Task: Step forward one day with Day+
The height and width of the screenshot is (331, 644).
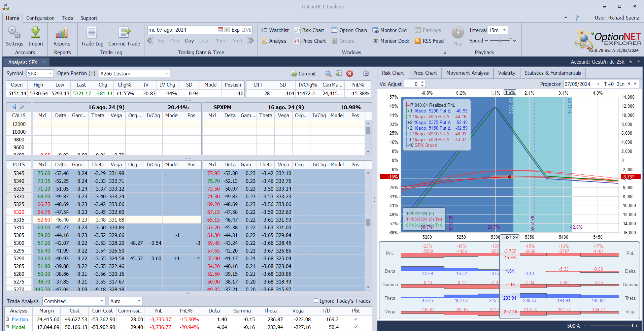Action: tap(205, 41)
